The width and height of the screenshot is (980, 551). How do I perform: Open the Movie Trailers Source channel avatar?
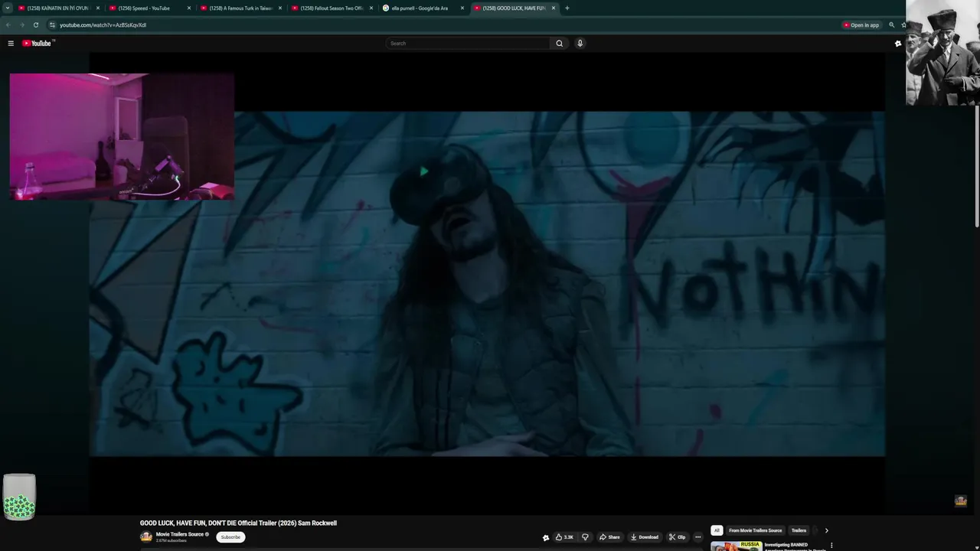[146, 537]
